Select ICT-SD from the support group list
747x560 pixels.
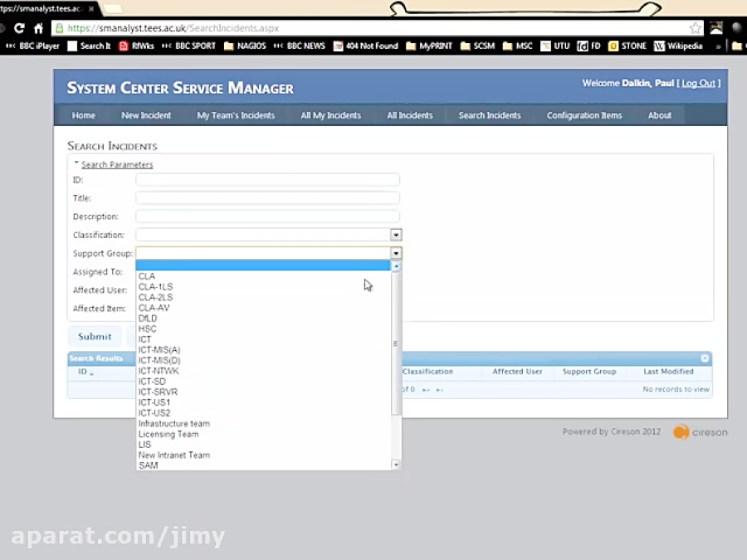pyautogui.click(x=152, y=381)
